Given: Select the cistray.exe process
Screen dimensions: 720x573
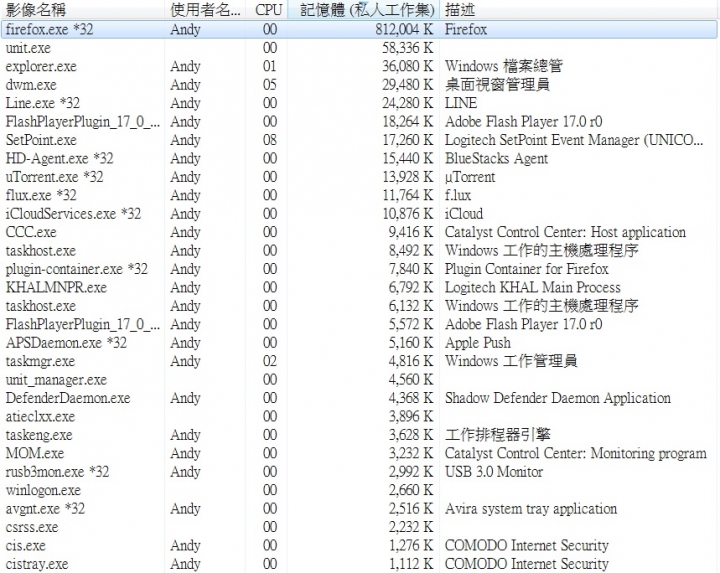Looking at the screenshot, I should 359,564.
